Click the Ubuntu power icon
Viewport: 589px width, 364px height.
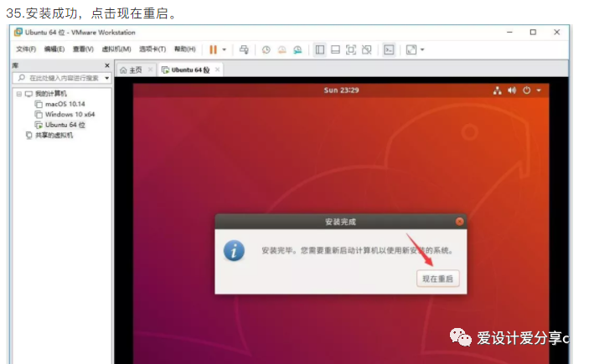527,90
